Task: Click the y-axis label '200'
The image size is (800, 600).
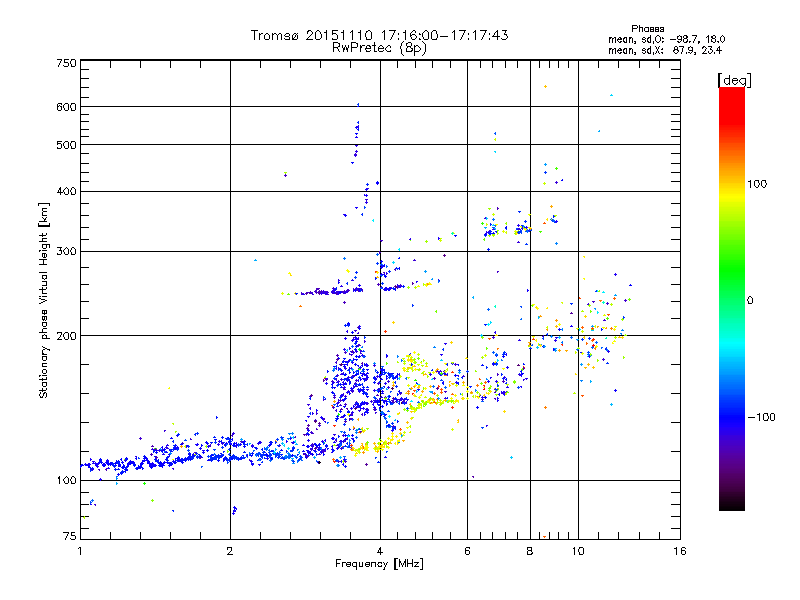Action: coord(66,336)
